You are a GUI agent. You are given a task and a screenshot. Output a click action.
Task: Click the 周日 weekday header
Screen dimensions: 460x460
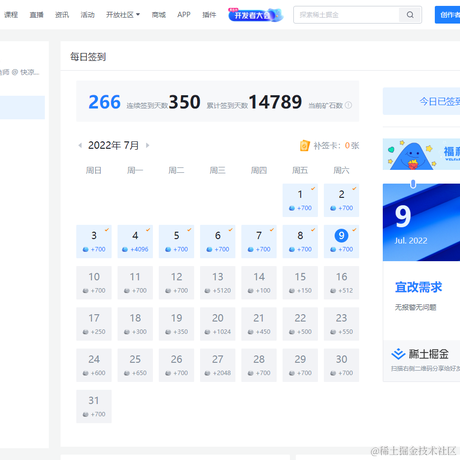pyautogui.click(x=94, y=171)
